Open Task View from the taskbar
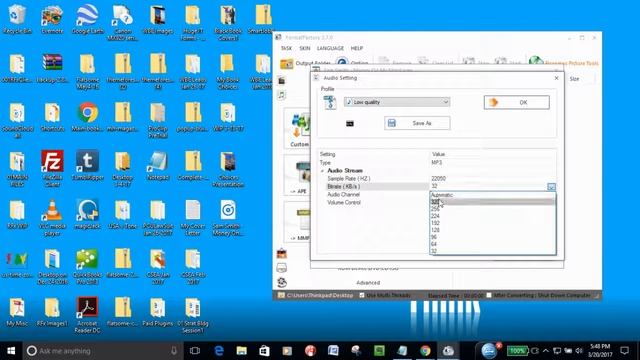 click(x=195, y=351)
